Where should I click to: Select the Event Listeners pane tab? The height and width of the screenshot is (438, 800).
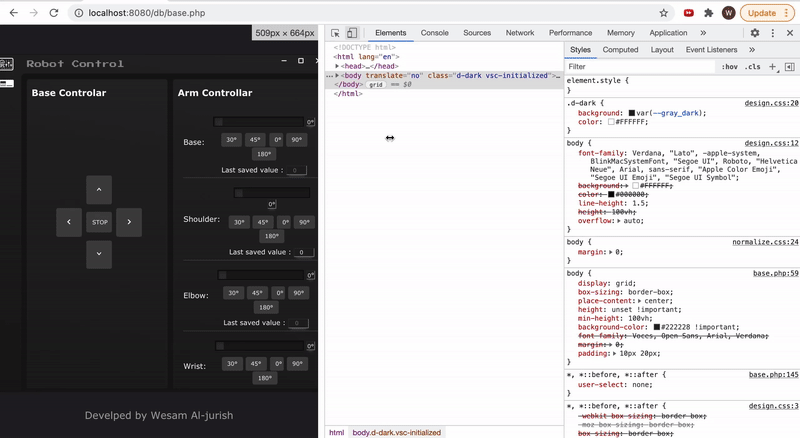coord(711,50)
